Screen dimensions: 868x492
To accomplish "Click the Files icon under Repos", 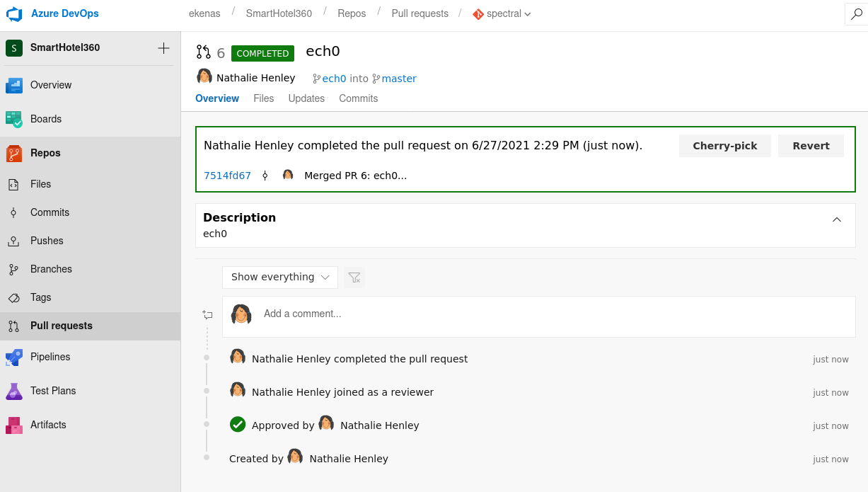I will (13, 184).
